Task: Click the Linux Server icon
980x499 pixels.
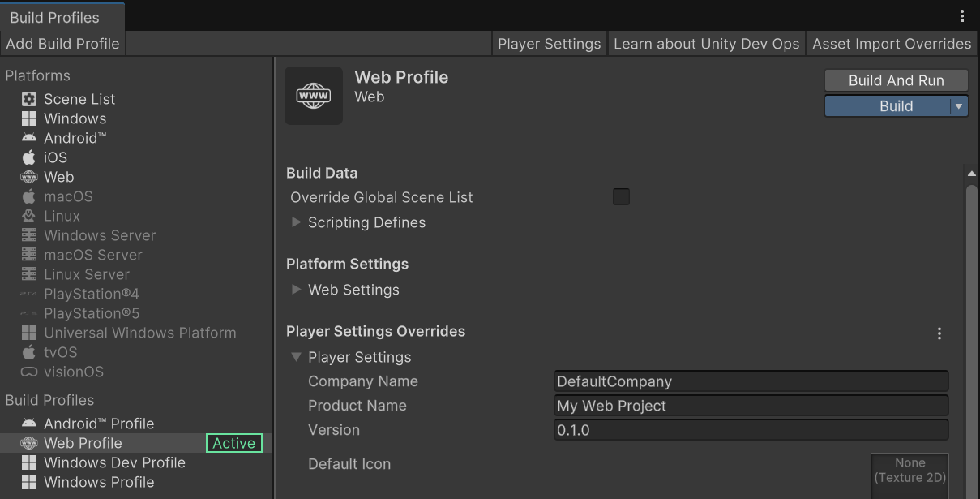Action: 29,274
